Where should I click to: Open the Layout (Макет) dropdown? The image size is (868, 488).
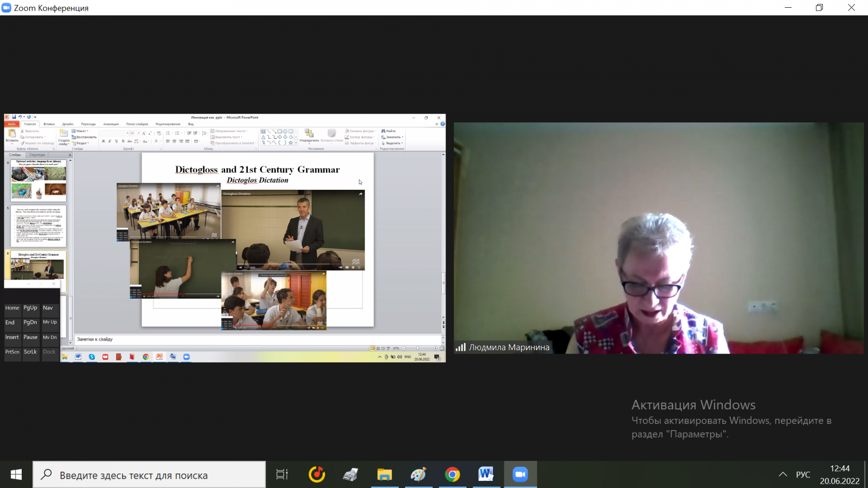[80, 131]
